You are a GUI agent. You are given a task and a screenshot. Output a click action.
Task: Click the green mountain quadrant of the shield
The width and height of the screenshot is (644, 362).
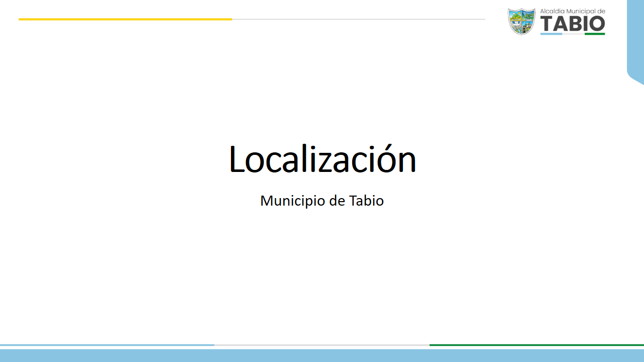[x=516, y=17]
